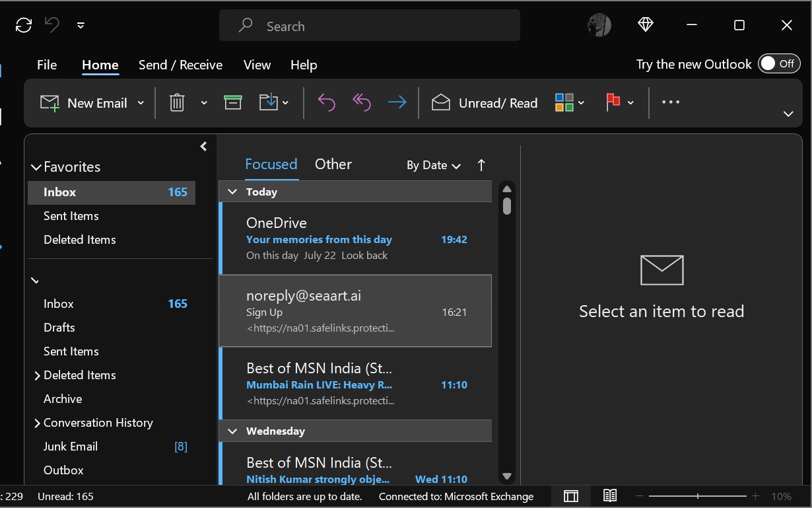Image resolution: width=812 pixels, height=508 pixels.
Task: Click zoom out minus button
Action: point(639,496)
